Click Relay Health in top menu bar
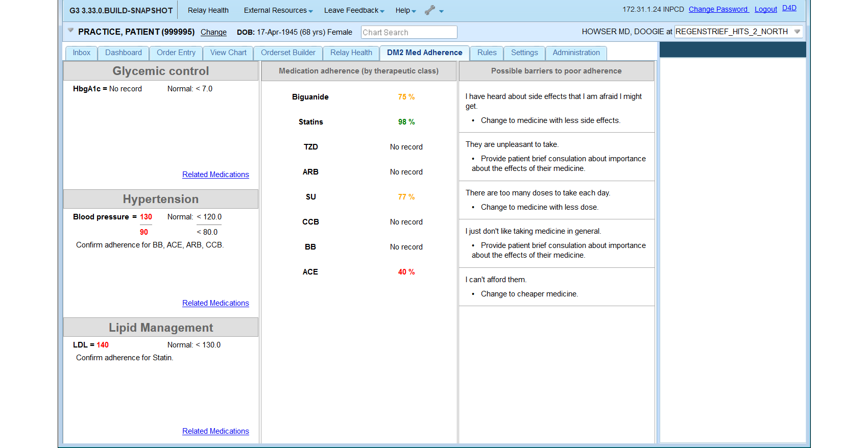The image size is (868, 448). click(208, 10)
